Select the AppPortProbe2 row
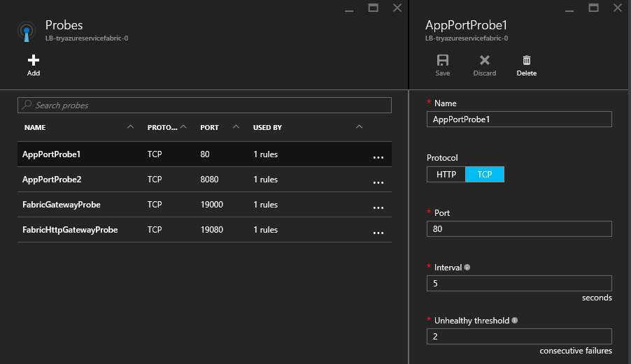631x364 pixels. [52, 180]
